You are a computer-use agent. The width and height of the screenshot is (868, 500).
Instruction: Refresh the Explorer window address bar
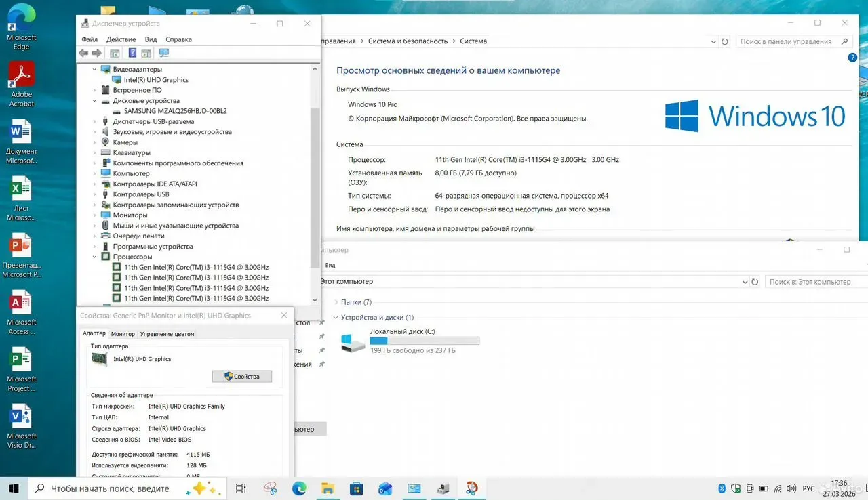point(755,281)
